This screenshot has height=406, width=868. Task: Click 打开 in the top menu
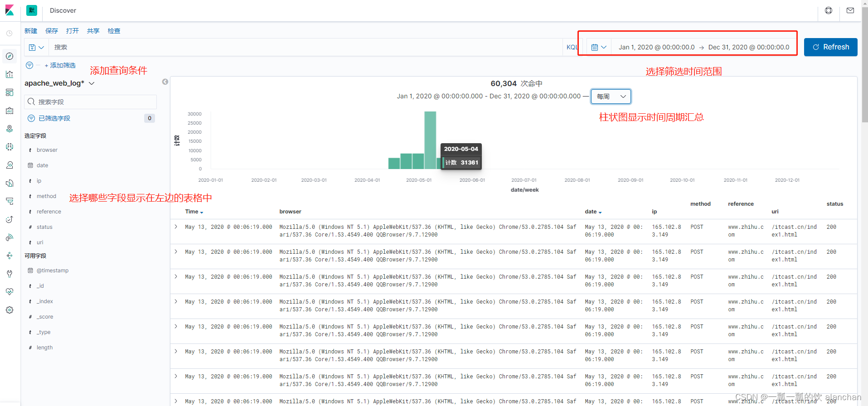click(73, 31)
